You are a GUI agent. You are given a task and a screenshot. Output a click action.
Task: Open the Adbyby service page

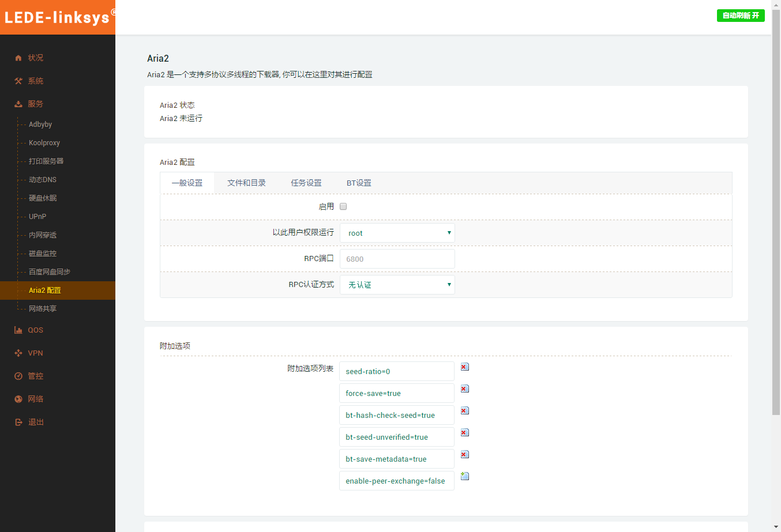40,124
